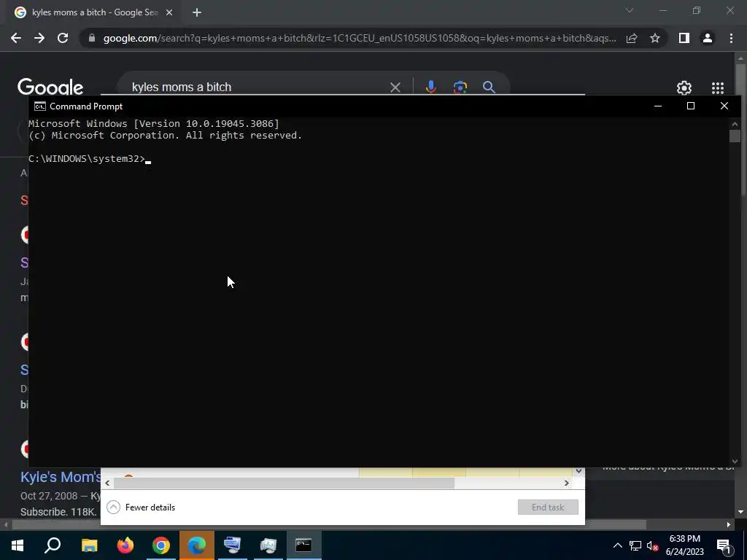Open File Explorer from taskbar
Screen dimensions: 747x560
point(89,545)
